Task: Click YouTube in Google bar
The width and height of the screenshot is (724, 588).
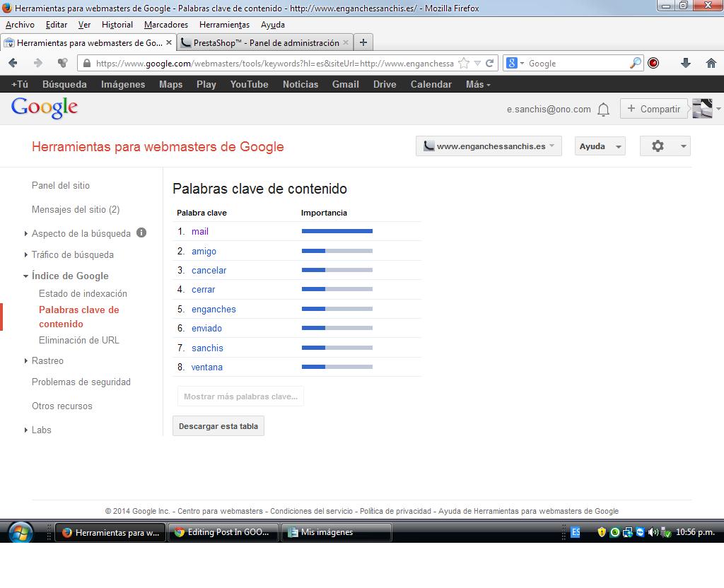Action: (250, 85)
